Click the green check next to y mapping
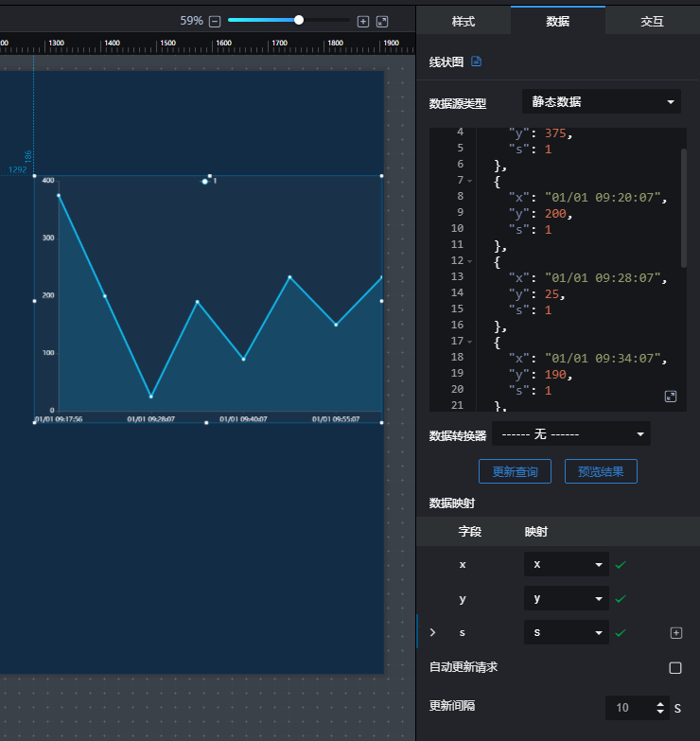 point(621,599)
